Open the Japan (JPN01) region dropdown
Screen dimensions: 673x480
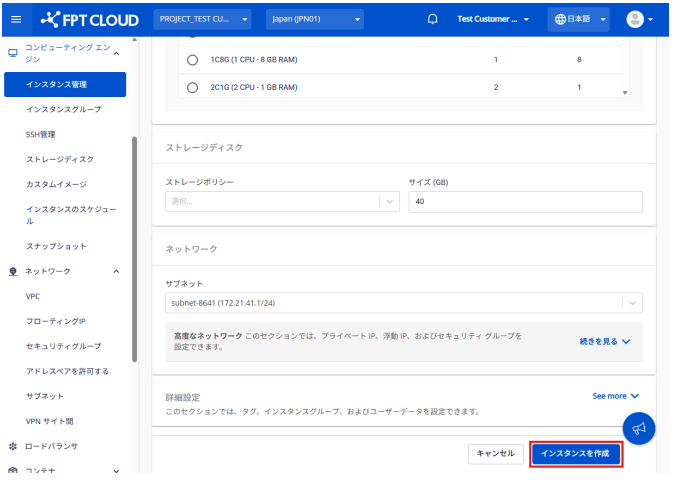pos(314,19)
